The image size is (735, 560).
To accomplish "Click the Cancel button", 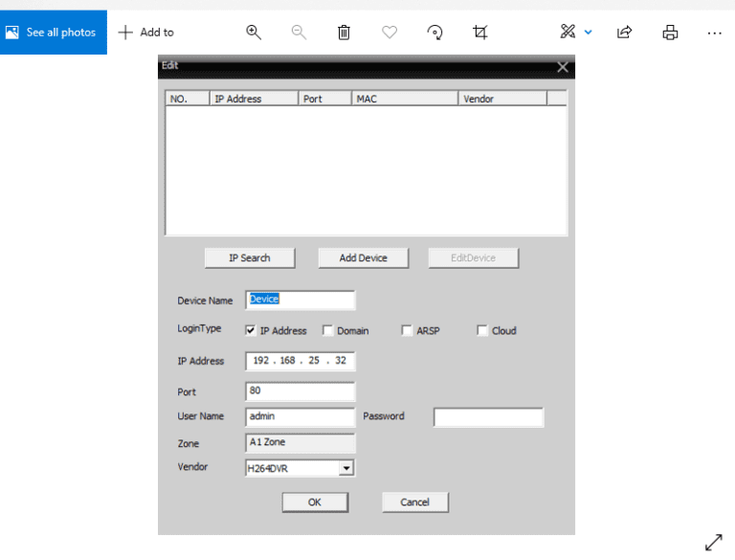I will click(414, 503).
